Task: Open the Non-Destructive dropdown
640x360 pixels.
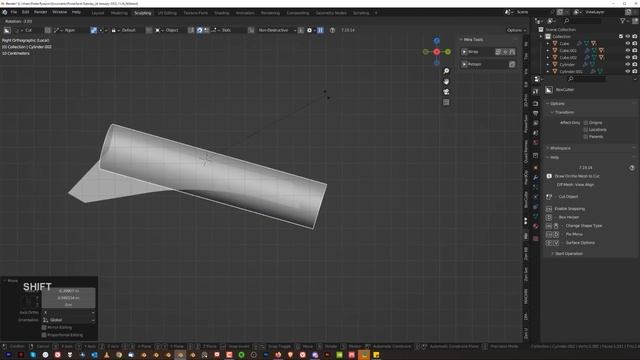Action: (x=276, y=30)
